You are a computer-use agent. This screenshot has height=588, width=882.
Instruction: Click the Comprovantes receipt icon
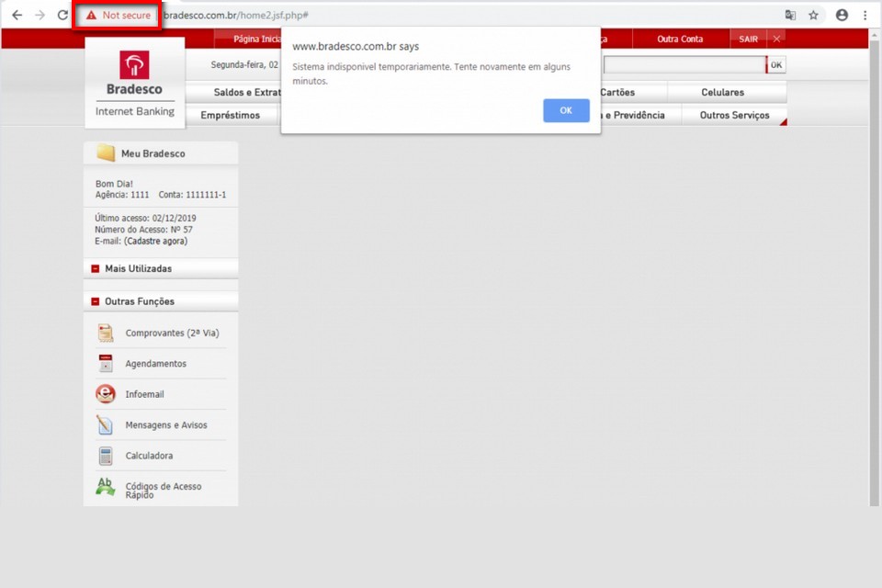[105, 334]
